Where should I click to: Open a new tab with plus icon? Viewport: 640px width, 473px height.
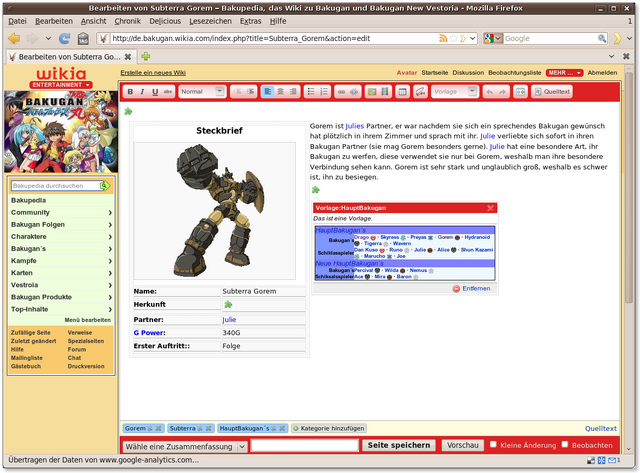pos(146,57)
